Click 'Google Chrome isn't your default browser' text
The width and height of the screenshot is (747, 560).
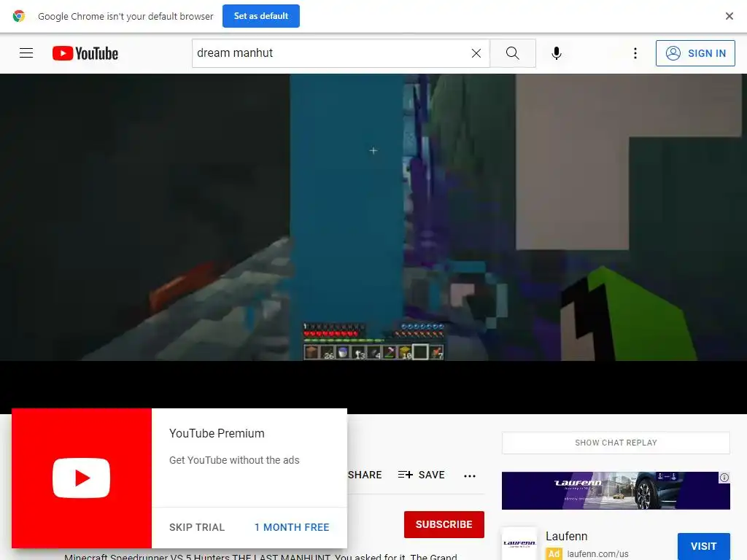[125, 16]
